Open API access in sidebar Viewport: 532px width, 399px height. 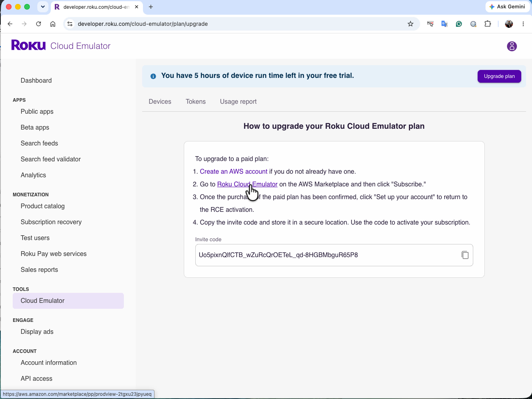pos(37,379)
